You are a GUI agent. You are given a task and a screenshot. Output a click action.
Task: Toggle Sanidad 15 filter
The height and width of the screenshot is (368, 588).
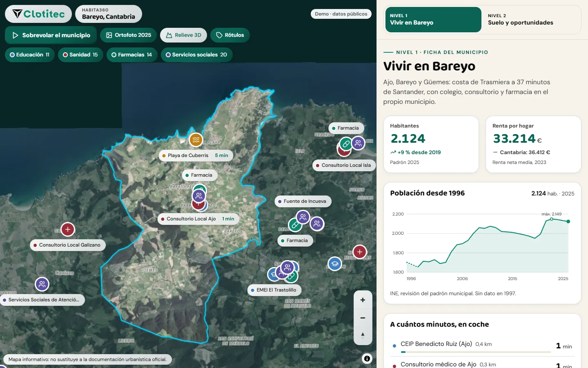[x=80, y=55]
